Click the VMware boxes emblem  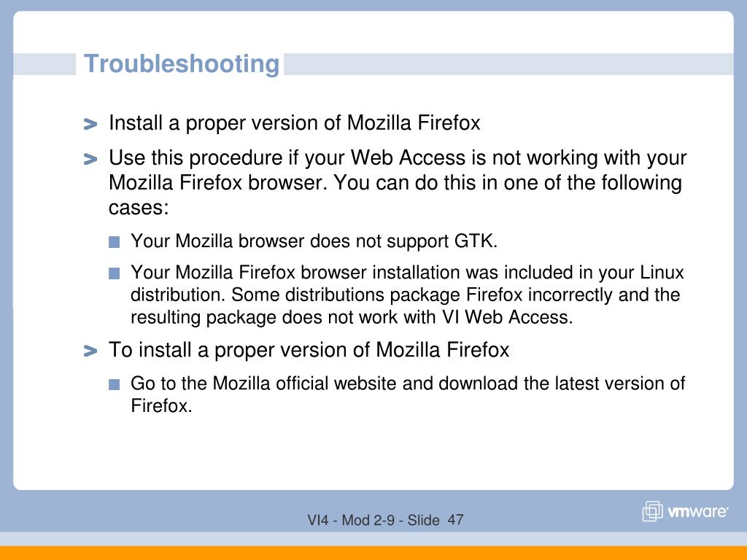(x=653, y=511)
